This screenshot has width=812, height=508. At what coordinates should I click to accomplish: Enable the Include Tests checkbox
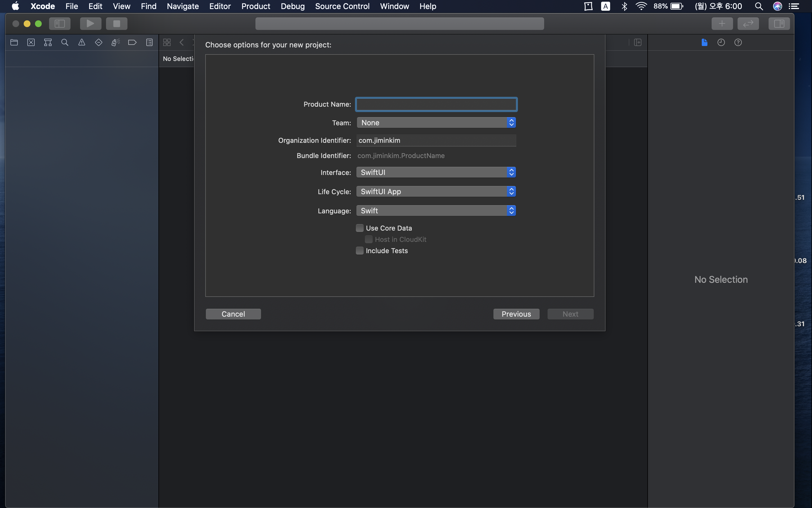coord(360,251)
